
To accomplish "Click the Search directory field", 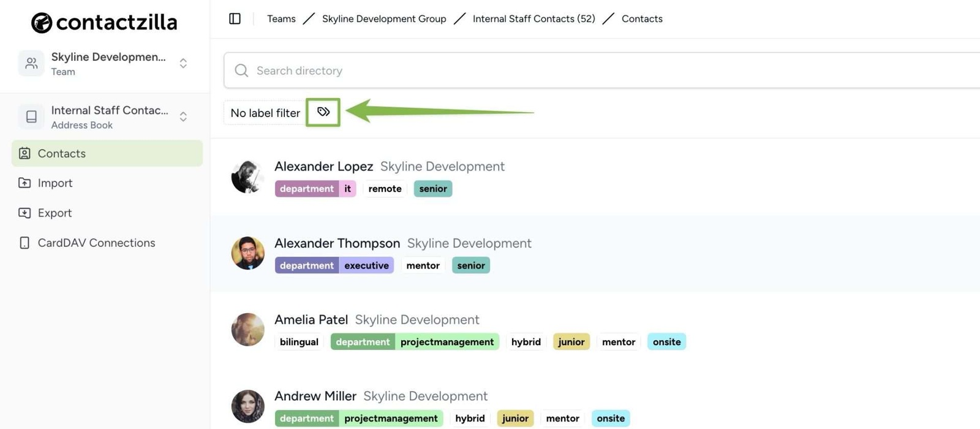I will pos(551,70).
